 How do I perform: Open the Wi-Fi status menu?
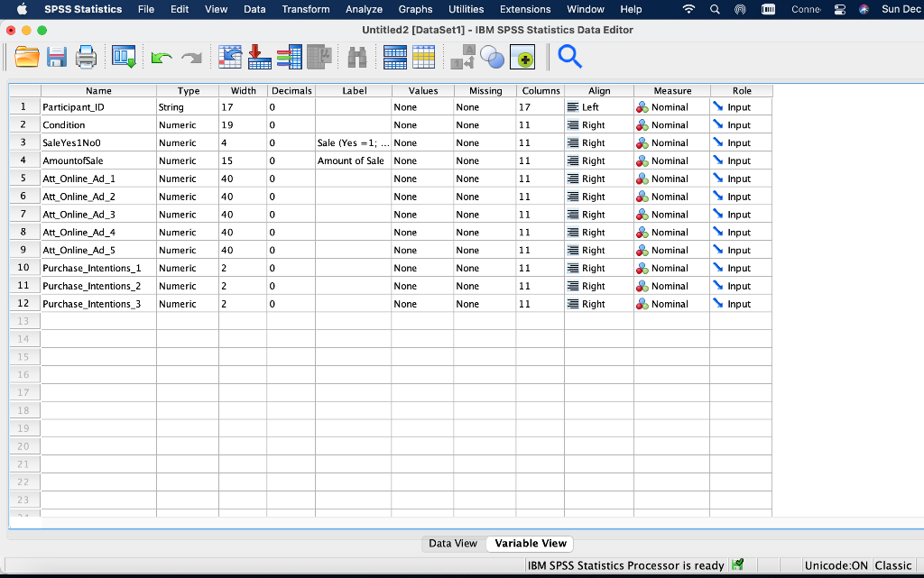[688, 9]
